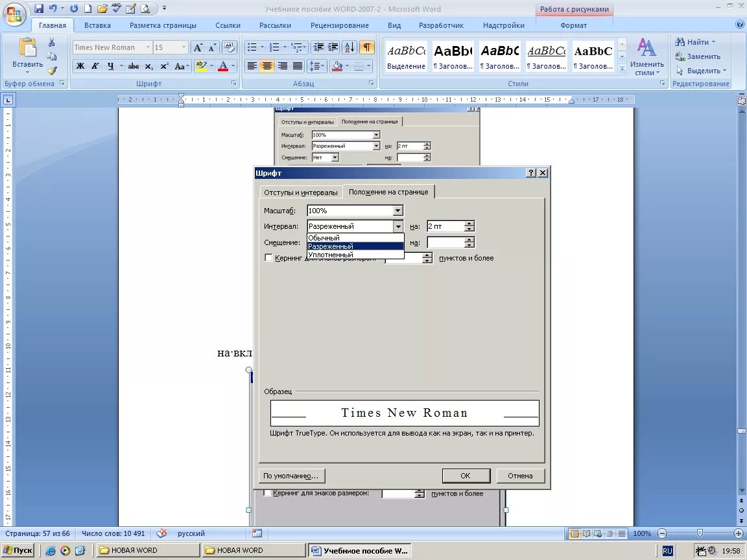Open font size 15 dropdown
Image resolution: width=747 pixels, height=560 pixels.
pos(184,47)
